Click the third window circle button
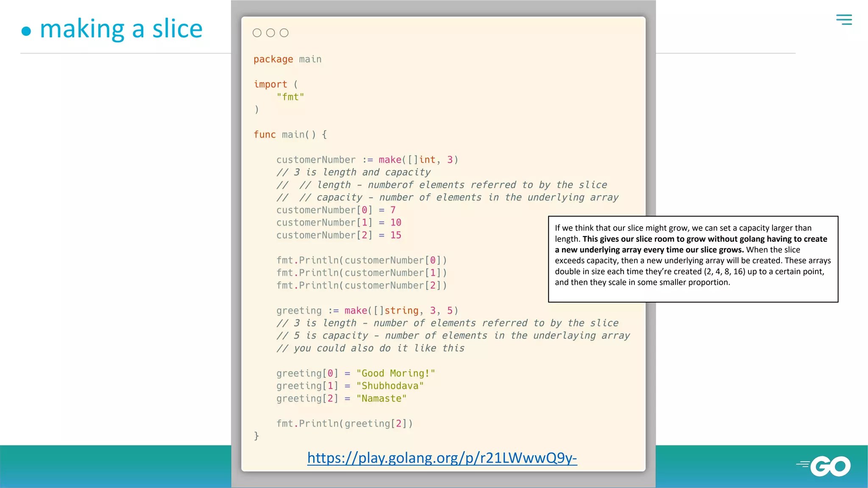This screenshot has width=868, height=488. point(284,33)
